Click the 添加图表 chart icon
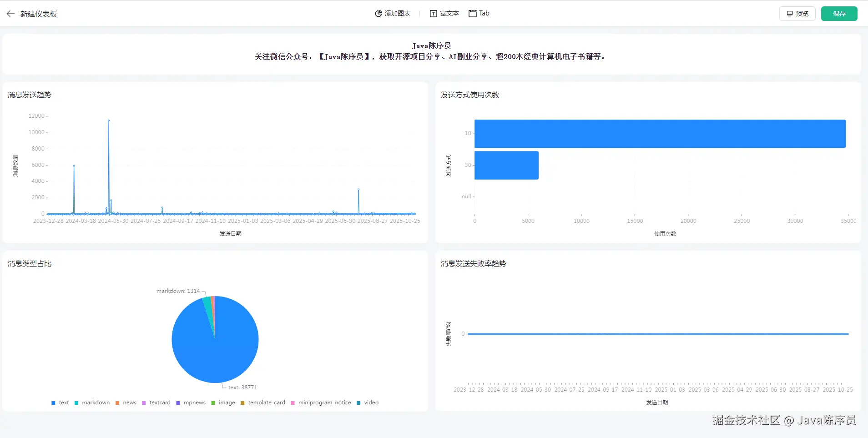The height and width of the screenshot is (438, 868). tap(378, 14)
